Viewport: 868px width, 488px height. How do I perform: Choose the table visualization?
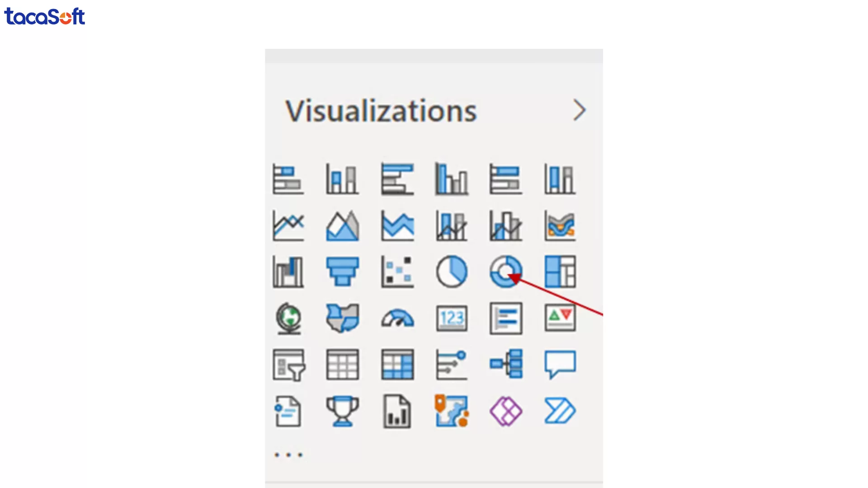click(342, 365)
